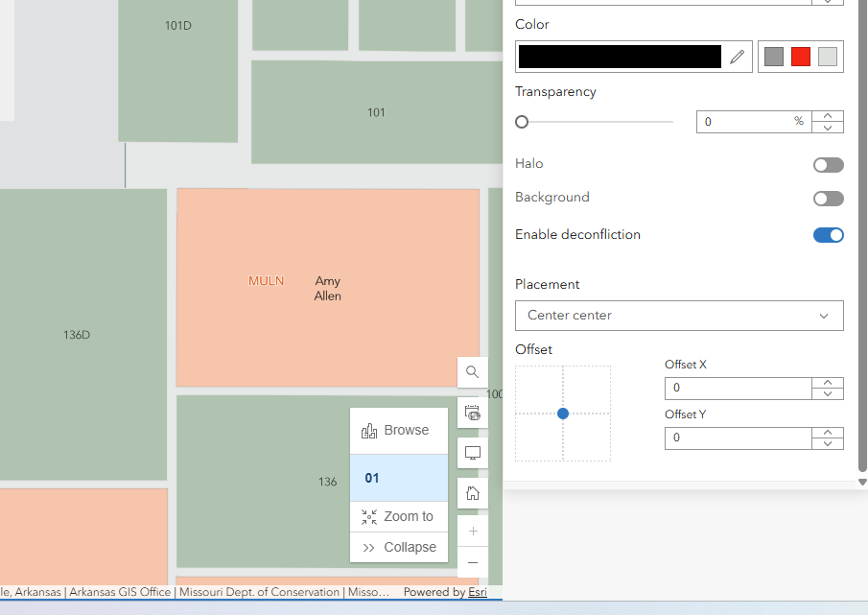
Task: Click the fullscreen monitor icon
Action: [472, 453]
